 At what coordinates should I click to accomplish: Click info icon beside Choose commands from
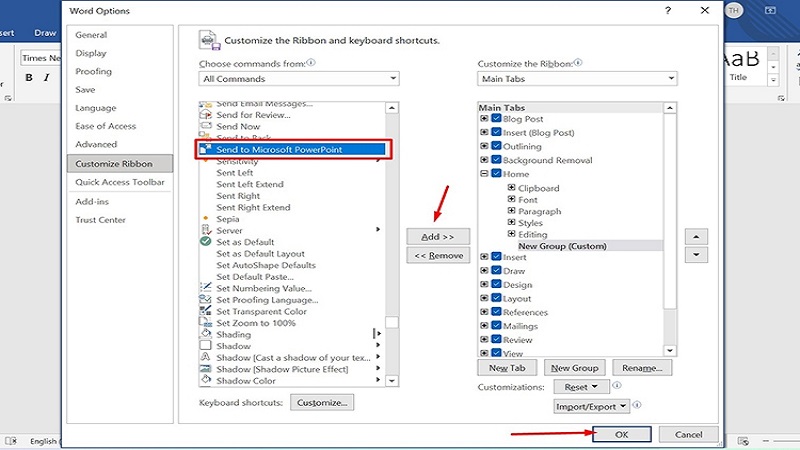pos(311,63)
